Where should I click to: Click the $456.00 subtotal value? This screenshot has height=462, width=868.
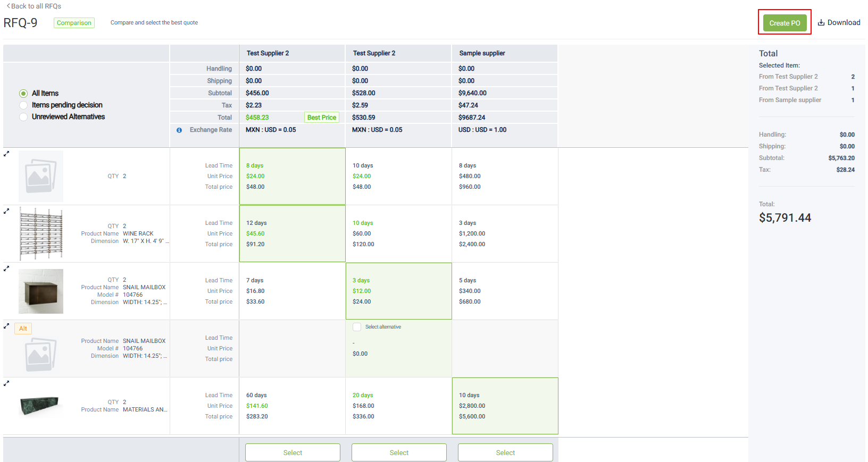point(258,93)
